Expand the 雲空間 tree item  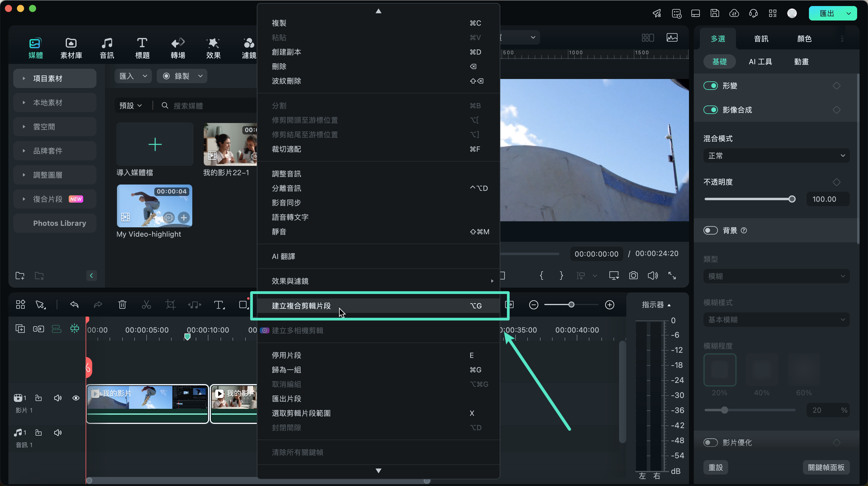tap(24, 127)
